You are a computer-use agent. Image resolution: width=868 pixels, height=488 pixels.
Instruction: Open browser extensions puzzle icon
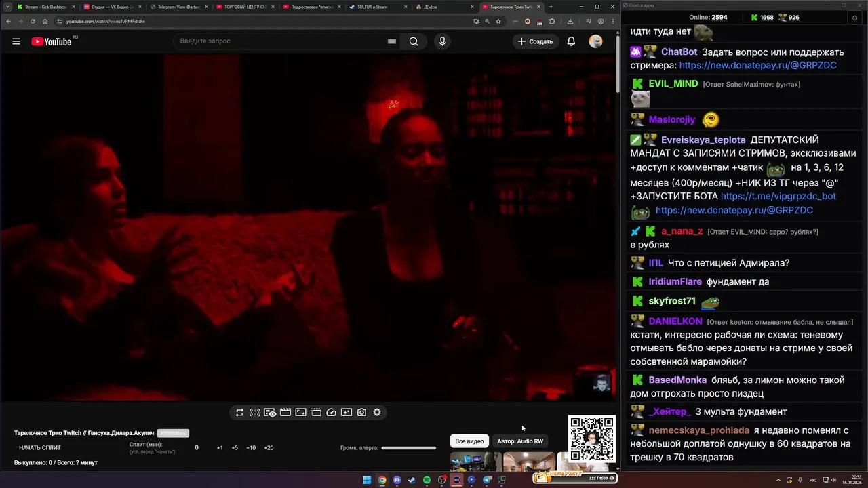[x=551, y=21]
